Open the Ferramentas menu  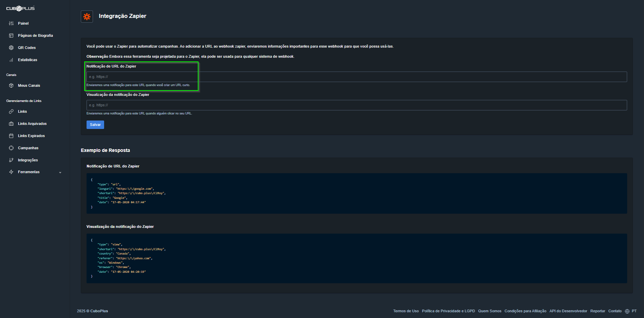click(x=29, y=172)
